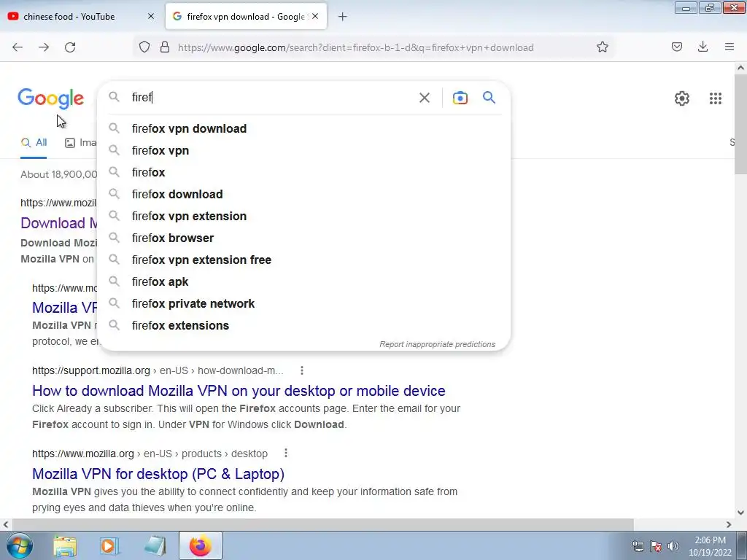Open the notepad-style taskbar app
This screenshot has width=747, height=560.
point(155,546)
